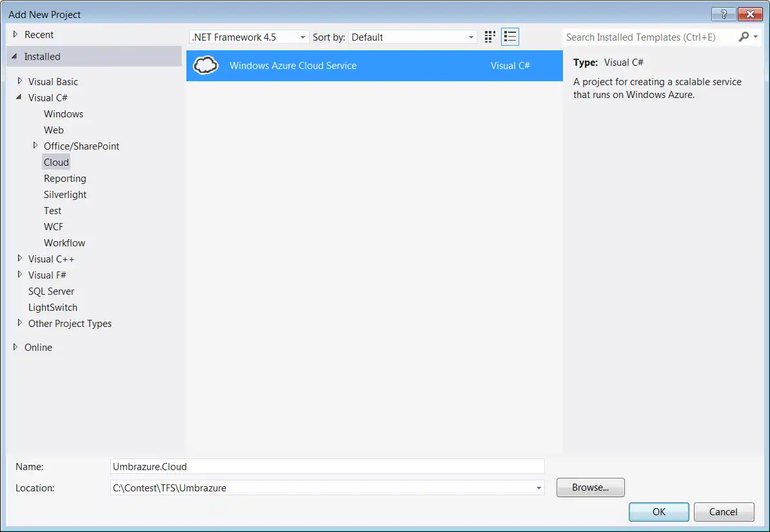Expand the Visual Basic node
Viewport: 770px width, 532px height.
(x=19, y=81)
